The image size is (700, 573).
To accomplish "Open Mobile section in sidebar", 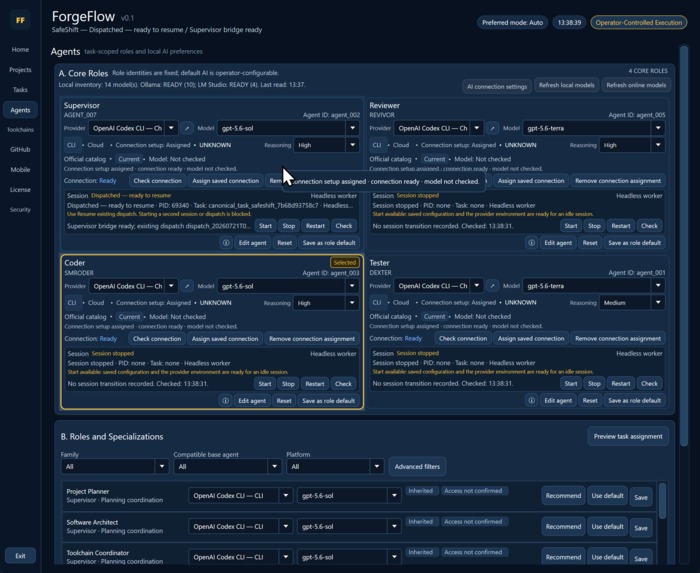I will pyautogui.click(x=20, y=170).
